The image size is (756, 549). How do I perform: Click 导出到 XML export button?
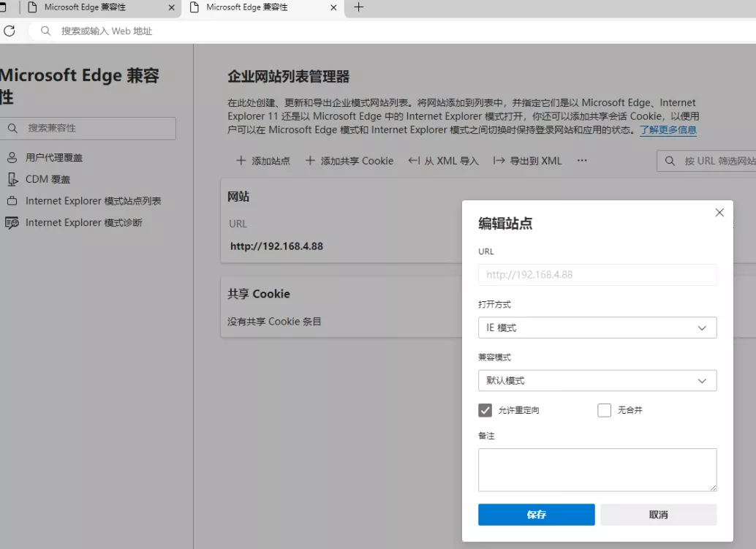coord(527,161)
